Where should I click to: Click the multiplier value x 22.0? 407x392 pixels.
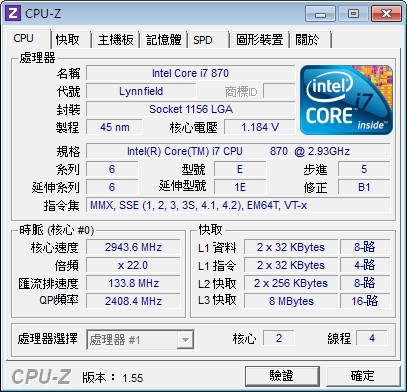(133, 265)
